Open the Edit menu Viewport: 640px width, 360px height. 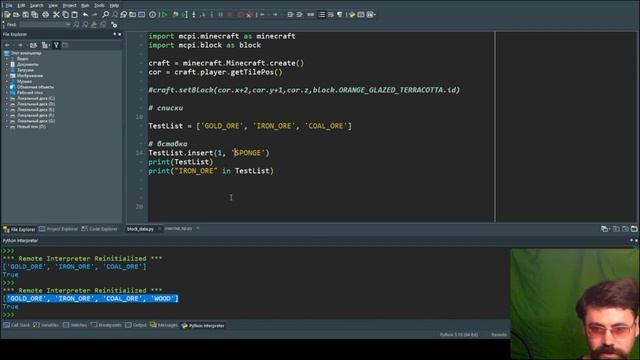(x=21, y=5)
